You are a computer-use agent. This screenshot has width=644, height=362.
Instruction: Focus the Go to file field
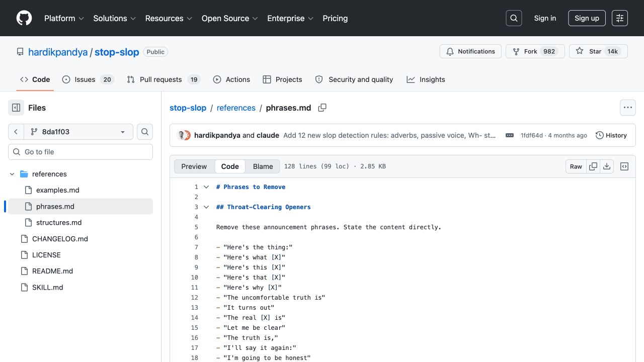[x=80, y=152]
